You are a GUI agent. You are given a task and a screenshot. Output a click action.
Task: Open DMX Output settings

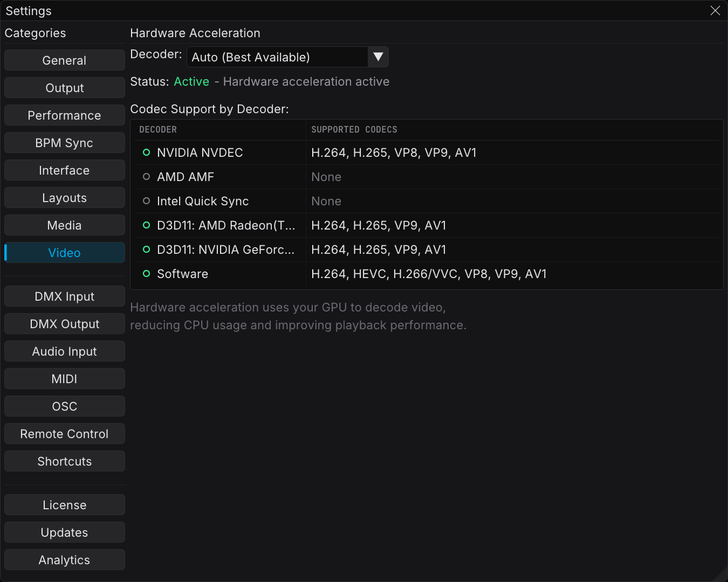tap(65, 324)
